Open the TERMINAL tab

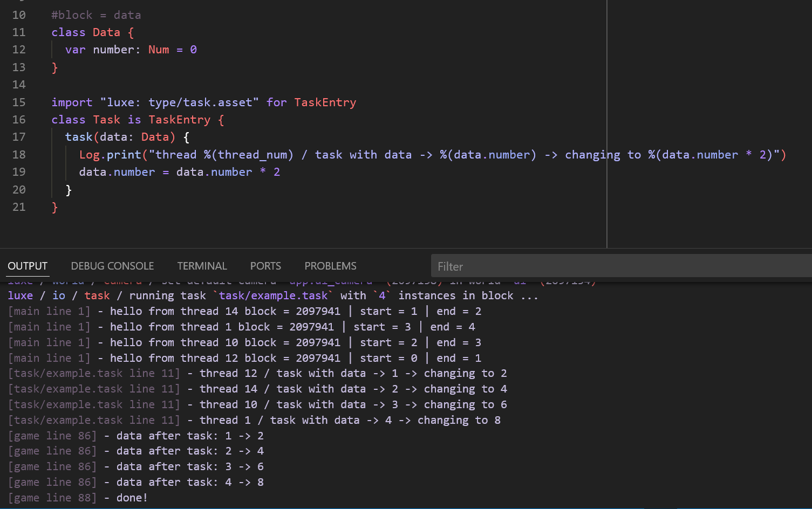click(202, 266)
